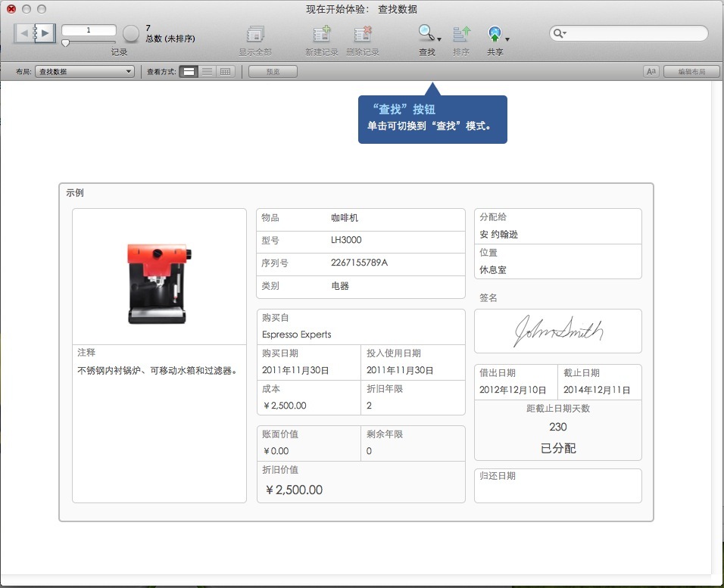Click the round found-set pie indicator

[x=131, y=33]
